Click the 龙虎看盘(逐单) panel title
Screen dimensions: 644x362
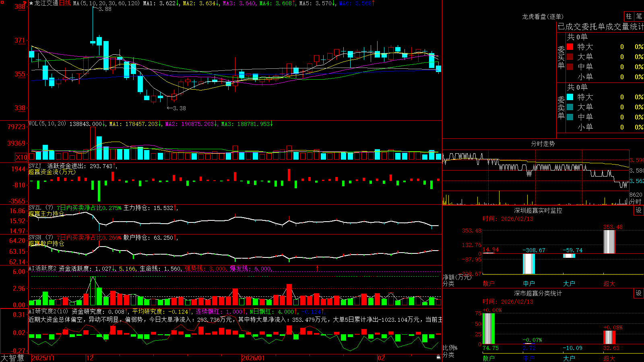pos(543,16)
